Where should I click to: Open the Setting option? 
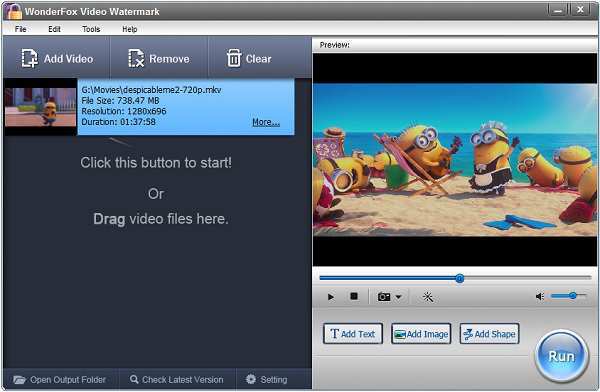267,379
